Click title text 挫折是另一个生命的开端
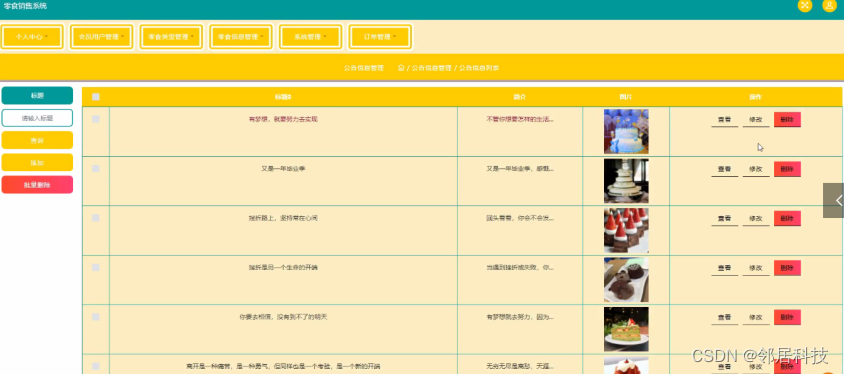This screenshot has width=844, height=374. [x=283, y=267]
